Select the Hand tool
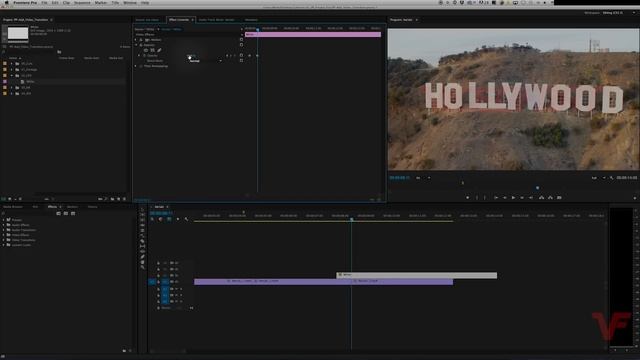The width and height of the screenshot is (640, 360). (142, 262)
